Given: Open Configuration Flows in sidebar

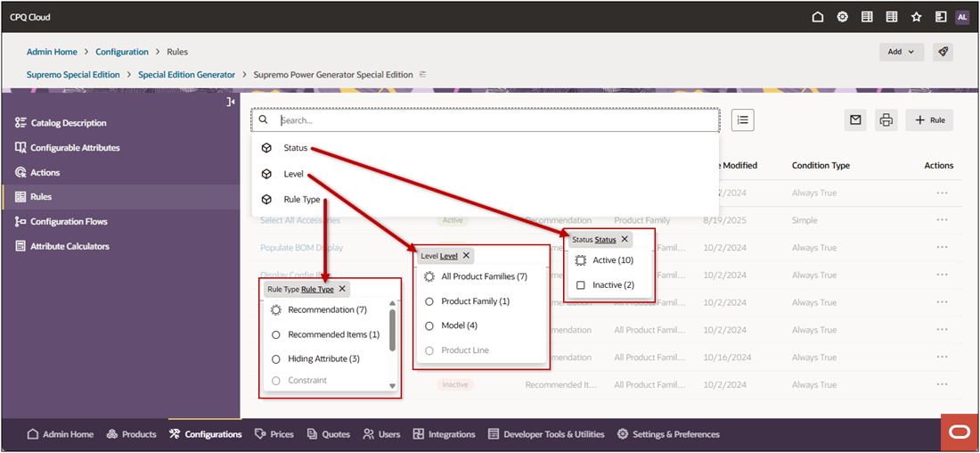Looking at the screenshot, I should [x=61, y=221].
